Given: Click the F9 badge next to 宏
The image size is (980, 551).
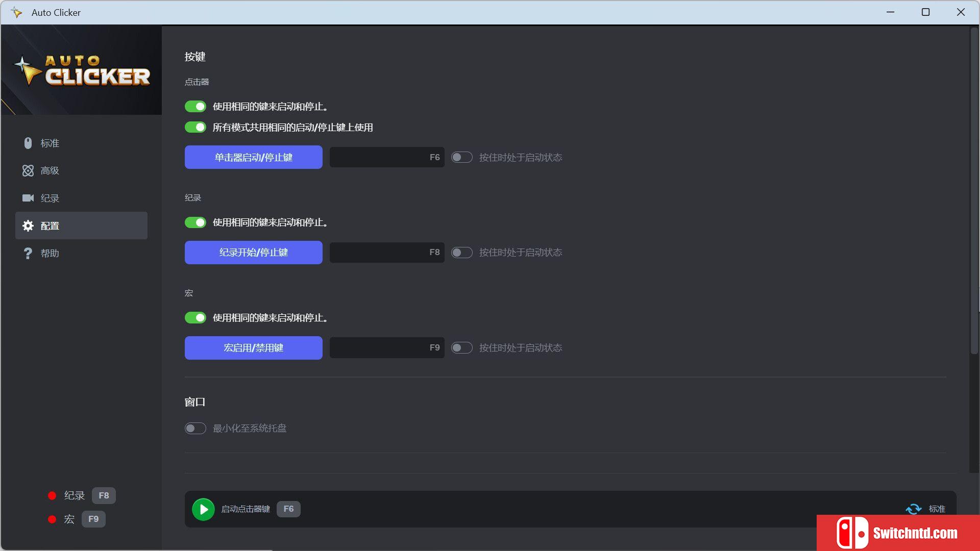Looking at the screenshot, I should [x=93, y=519].
